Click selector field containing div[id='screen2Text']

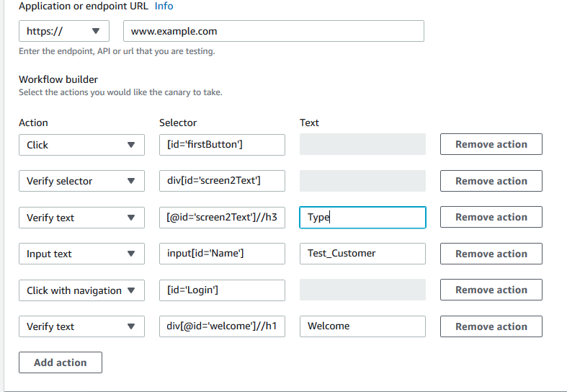point(222,181)
